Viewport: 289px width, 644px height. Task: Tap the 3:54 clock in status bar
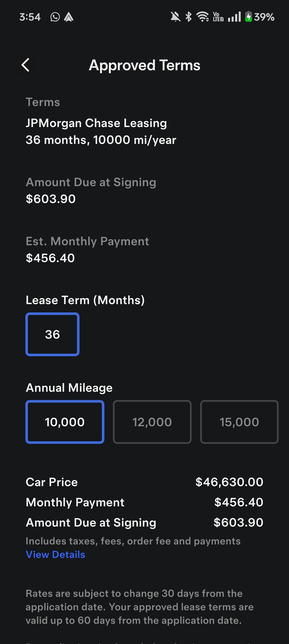(x=30, y=17)
